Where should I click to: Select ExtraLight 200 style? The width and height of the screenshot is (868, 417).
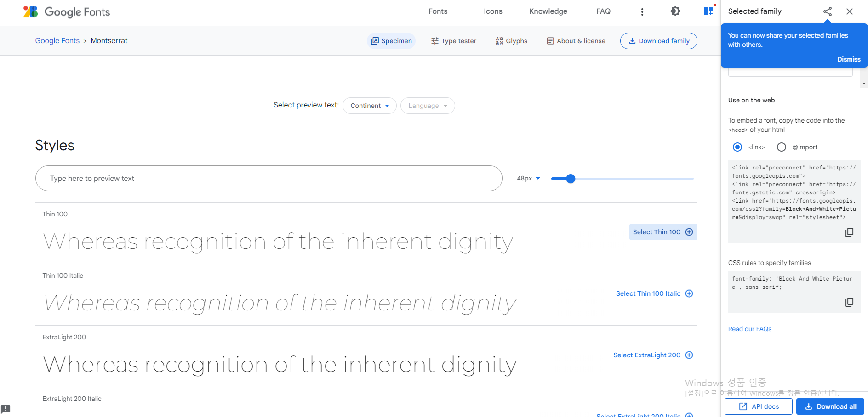pos(653,355)
